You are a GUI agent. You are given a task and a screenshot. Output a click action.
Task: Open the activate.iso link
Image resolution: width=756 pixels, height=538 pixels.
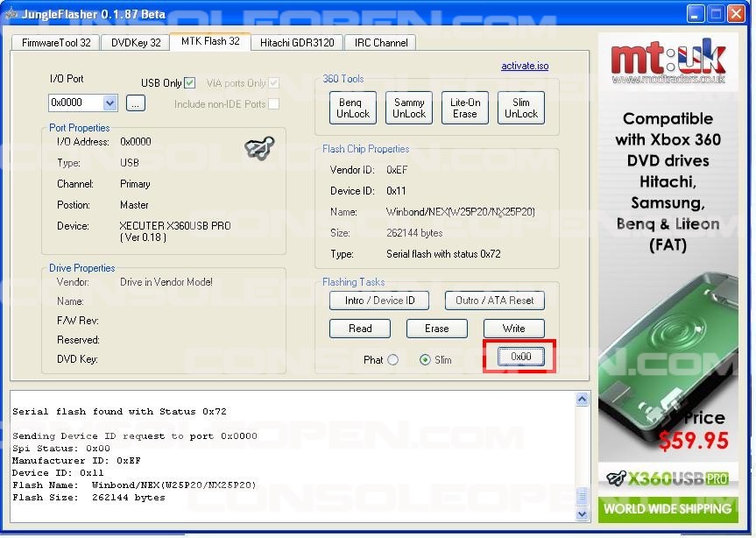tap(525, 67)
